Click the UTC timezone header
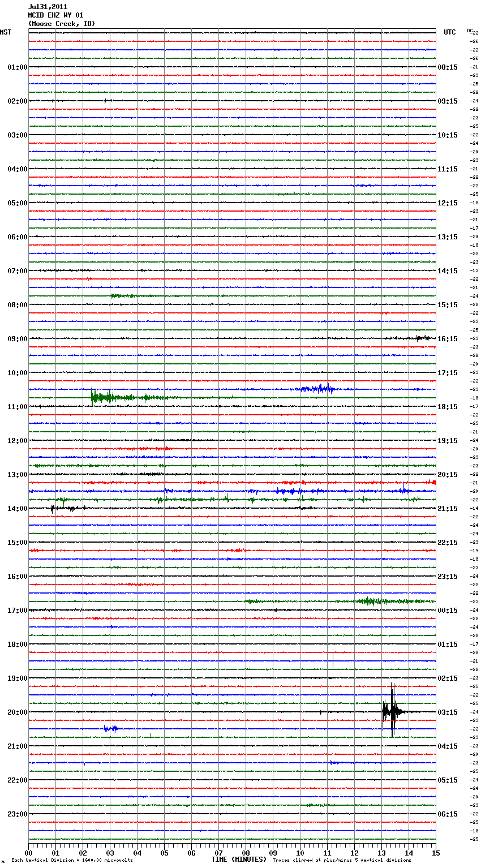 (449, 32)
